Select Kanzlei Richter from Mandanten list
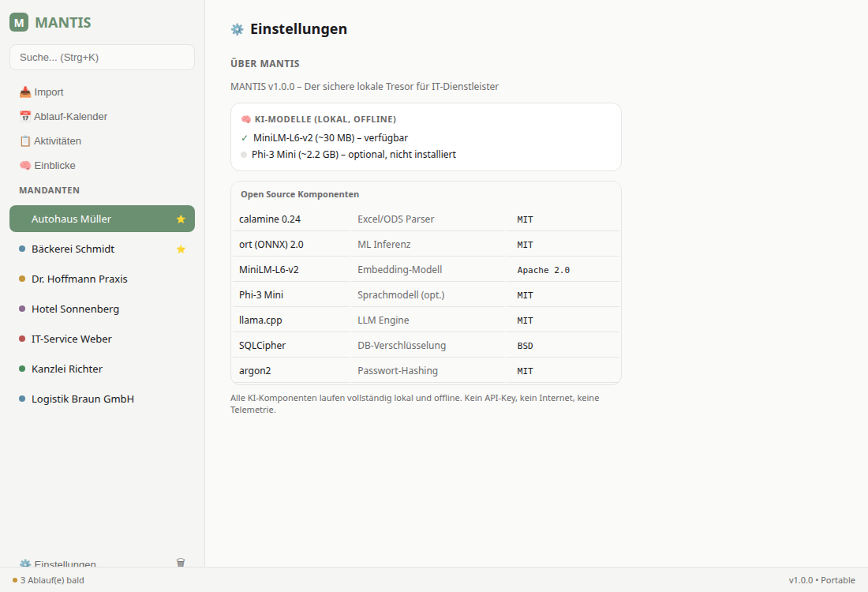The height and width of the screenshot is (592, 868). tap(67, 369)
